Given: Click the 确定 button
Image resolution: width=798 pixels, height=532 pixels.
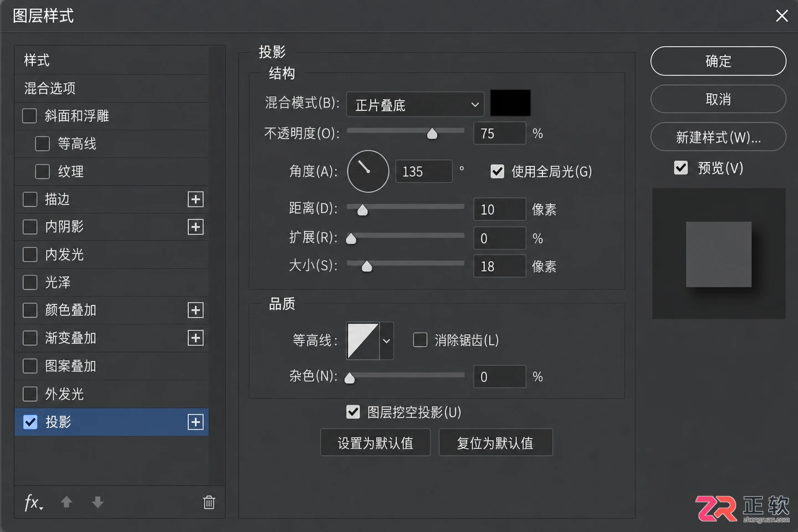Looking at the screenshot, I should coord(718,61).
